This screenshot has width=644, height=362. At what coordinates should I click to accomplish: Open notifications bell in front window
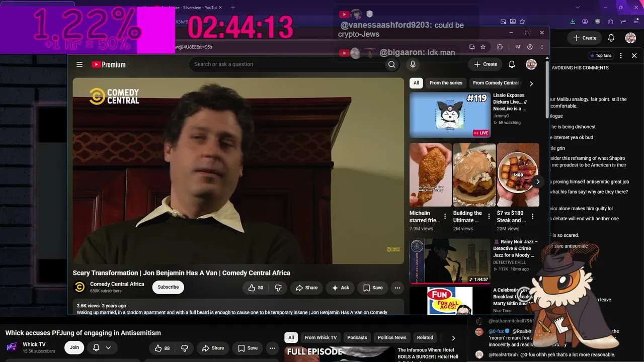pyautogui.click(x=512, y=64)
